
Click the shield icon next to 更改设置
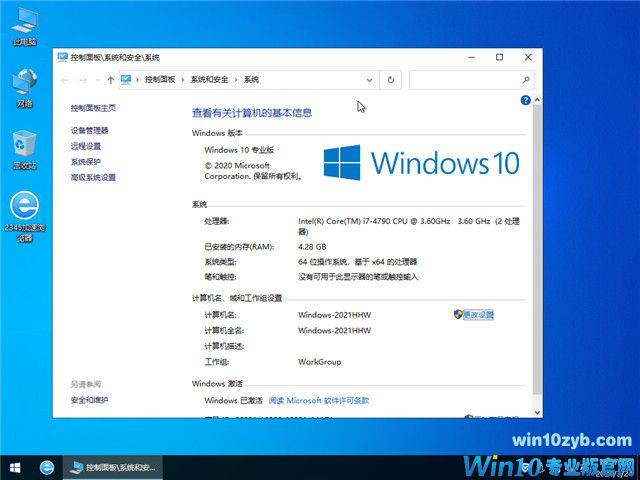(x=458, y=314)
